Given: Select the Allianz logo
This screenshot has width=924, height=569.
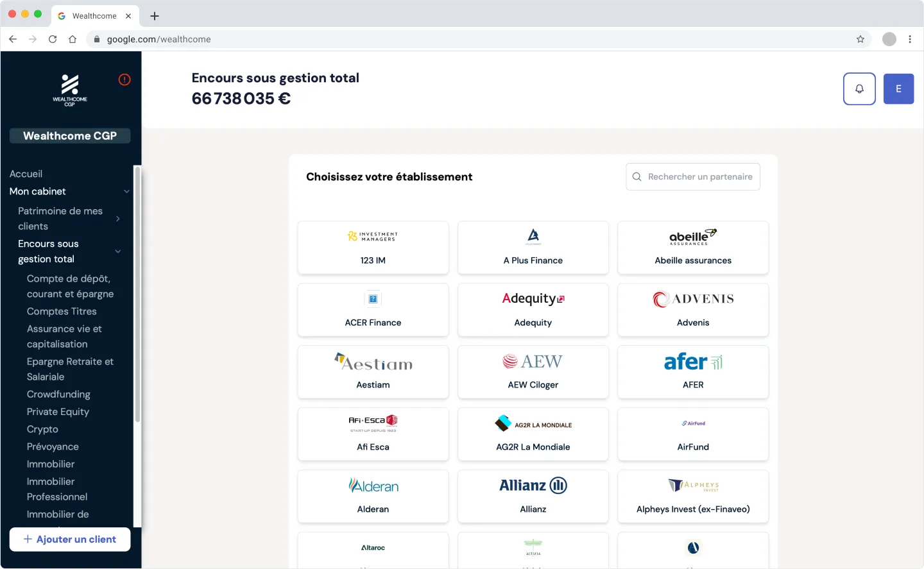Looking at the screenshot, I should coord(533,486).
